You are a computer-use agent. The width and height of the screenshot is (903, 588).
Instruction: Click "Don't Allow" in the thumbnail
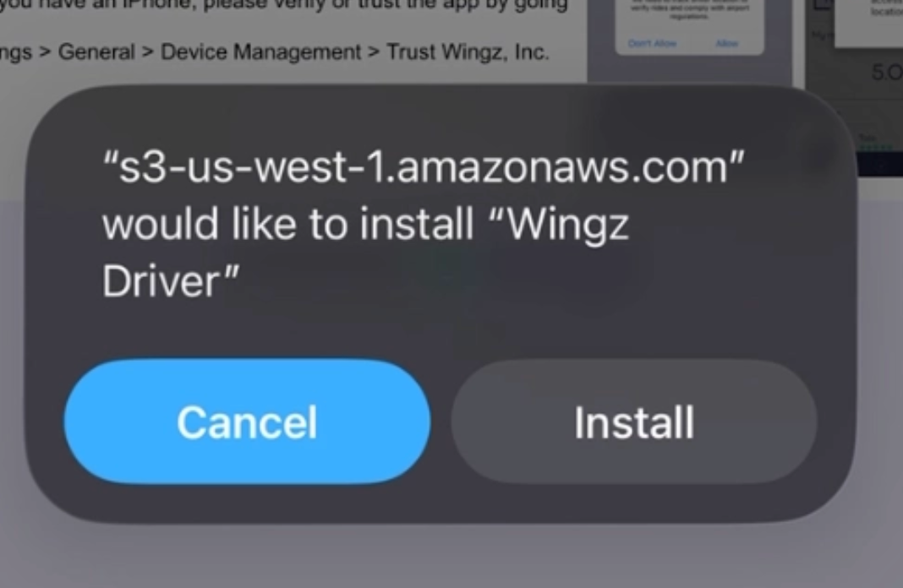click(x=652, y=43)
